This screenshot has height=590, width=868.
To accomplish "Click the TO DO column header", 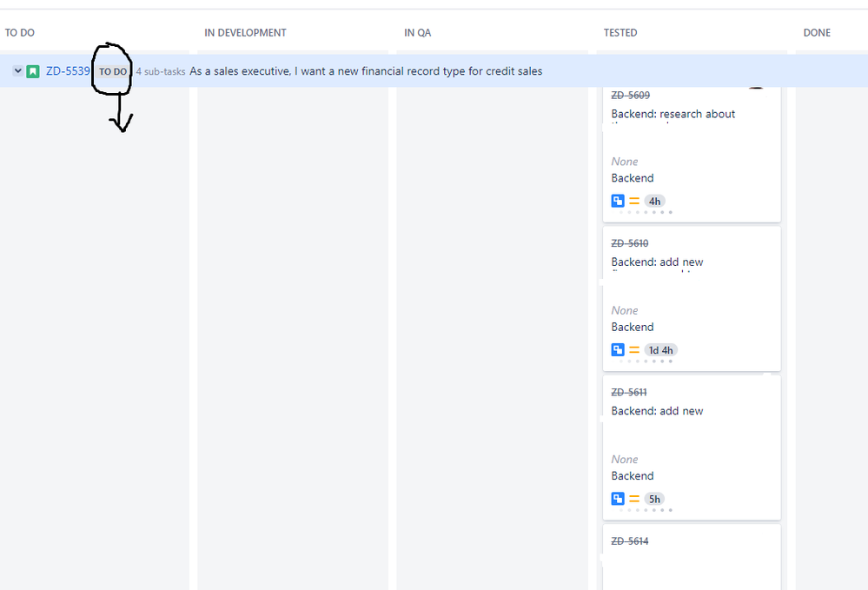I will coord(20,33).
